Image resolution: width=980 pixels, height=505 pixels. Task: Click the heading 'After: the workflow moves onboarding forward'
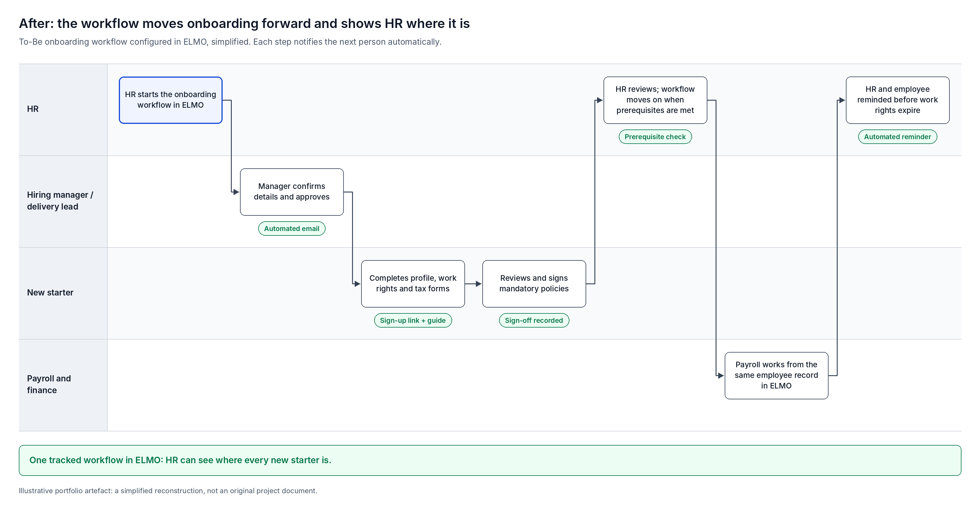[x=244, y=23]
